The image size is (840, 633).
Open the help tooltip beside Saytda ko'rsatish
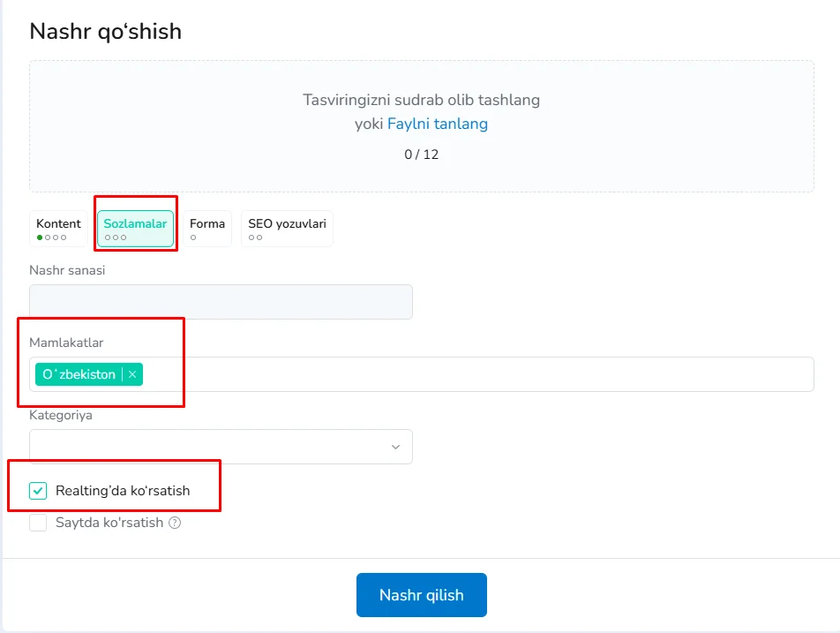(x=174, y=522)
